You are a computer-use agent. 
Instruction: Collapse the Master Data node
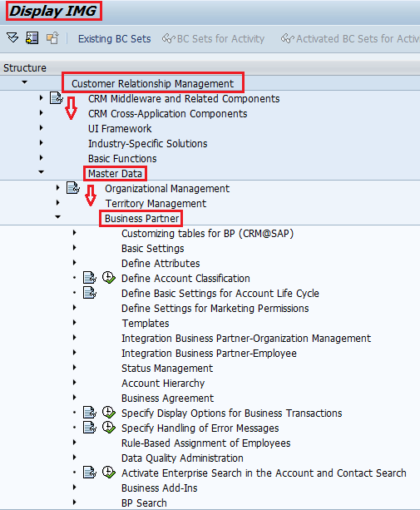tap(41, 172)
